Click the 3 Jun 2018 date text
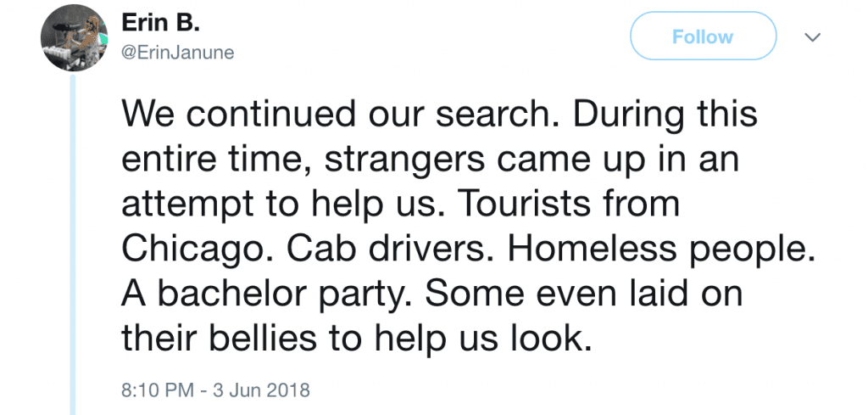The width and height of the screenshot is (868, 415). [261, 389]
